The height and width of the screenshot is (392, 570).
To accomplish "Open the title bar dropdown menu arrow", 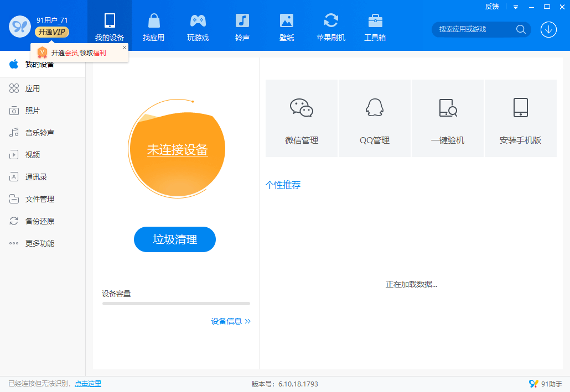I will [x=516, y=7].
